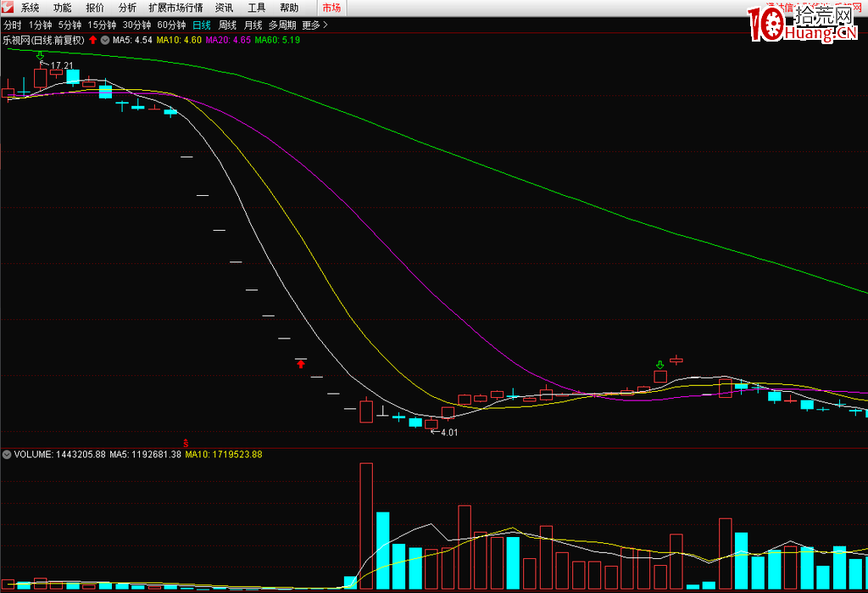868x593 pixels.
Task: Open the 系统 menu
Action: tap(31, 8)
